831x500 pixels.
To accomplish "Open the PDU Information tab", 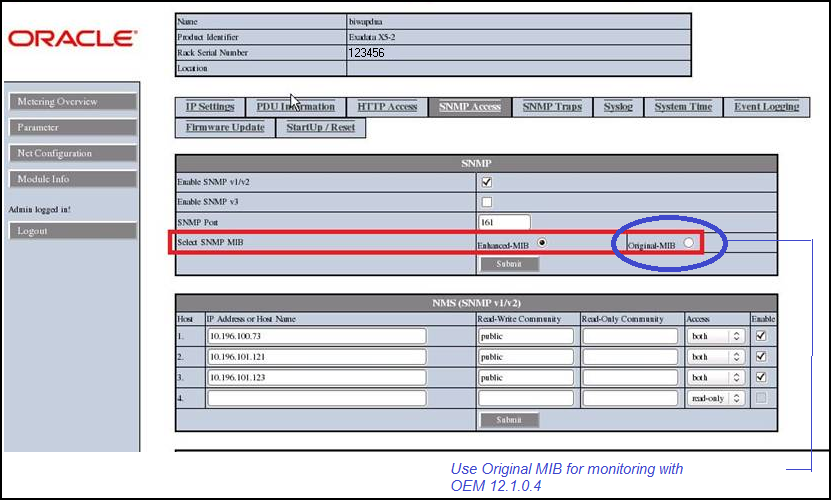I will pos(295,107).
